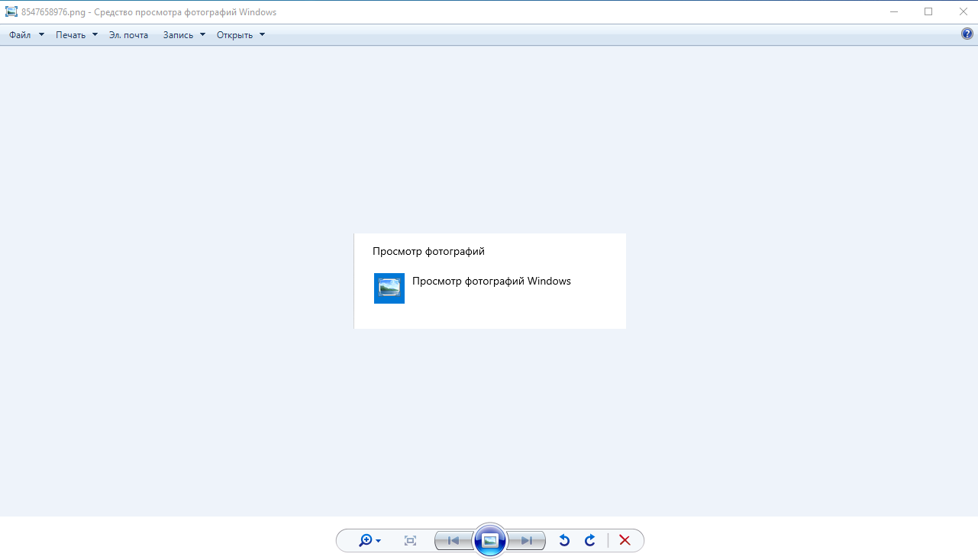Maximize the photo viewer window

pyautogui.click(x=928, y=11)
